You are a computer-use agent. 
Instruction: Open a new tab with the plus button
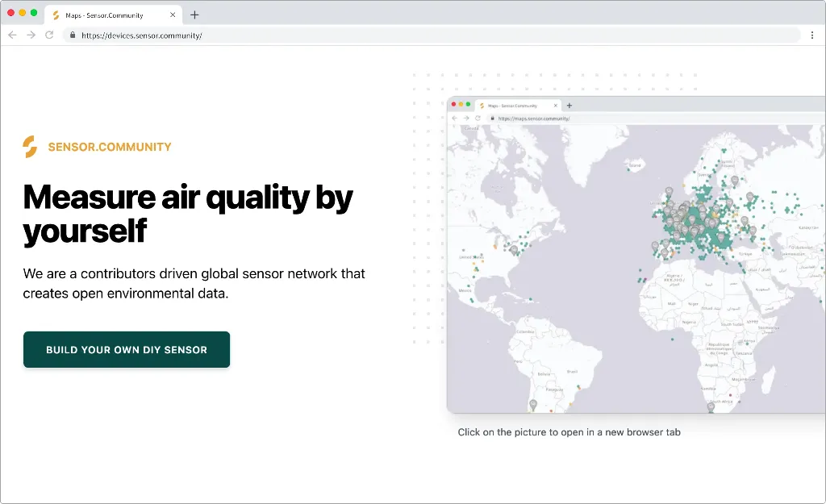195,14
